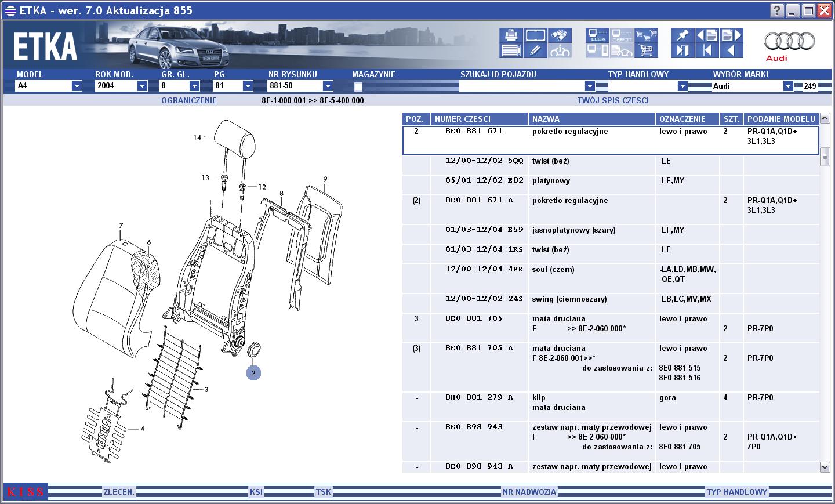Click TYP HANDLOWY in the bottom status bar

click(x=736, y=492)
